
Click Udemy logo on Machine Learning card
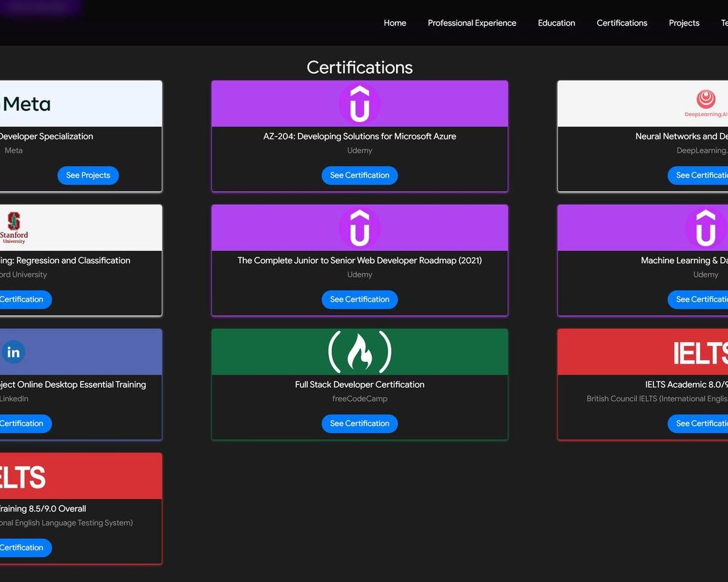point(706,228)
